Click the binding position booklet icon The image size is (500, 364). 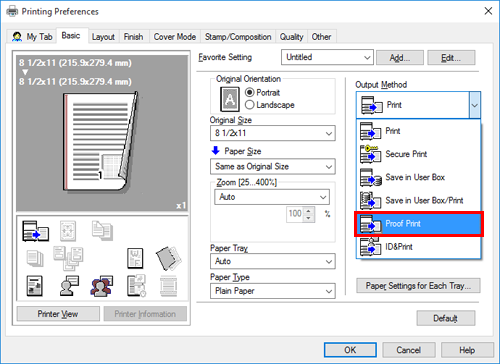(x=168, y=258)
